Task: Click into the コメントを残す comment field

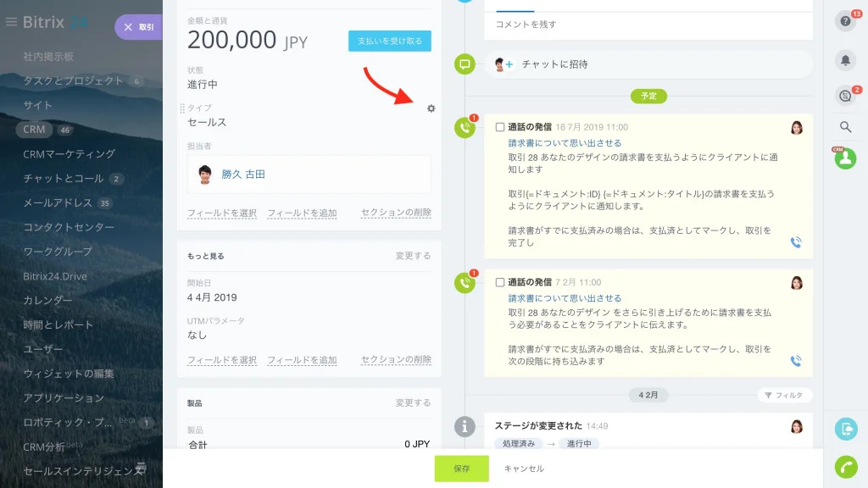Action: tap(648, 25)
